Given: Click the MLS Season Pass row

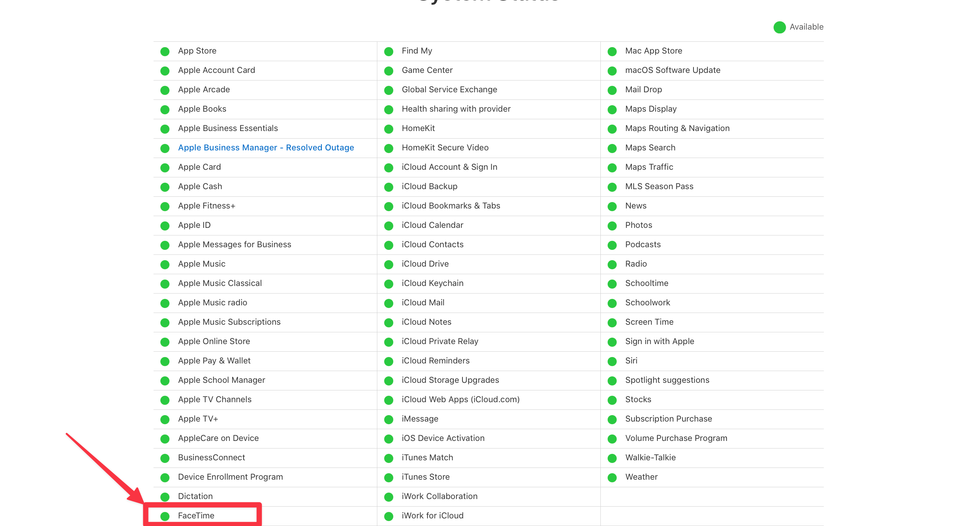Looking at the screenshot, I should click(x=659, y=187).
